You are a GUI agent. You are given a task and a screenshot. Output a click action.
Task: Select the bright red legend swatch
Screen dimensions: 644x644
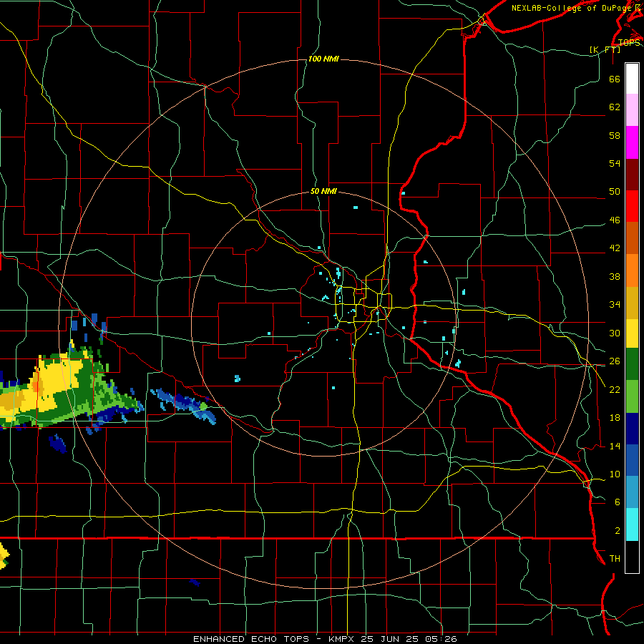coord(632,206)
